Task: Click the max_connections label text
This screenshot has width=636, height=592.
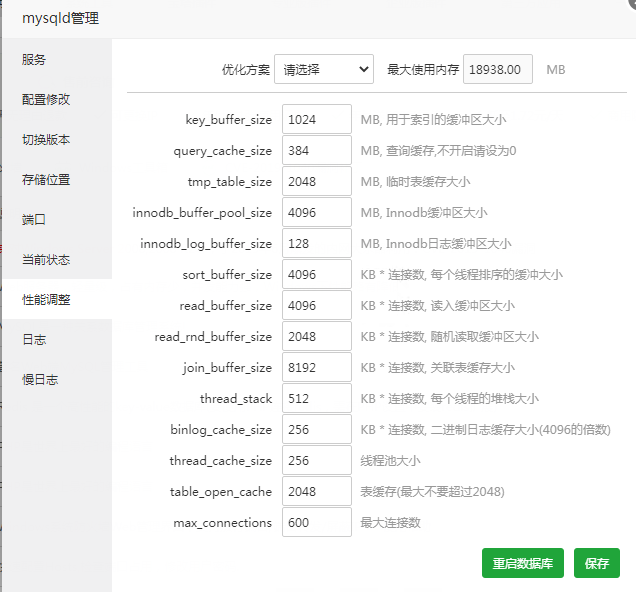Action: [222, 523]
